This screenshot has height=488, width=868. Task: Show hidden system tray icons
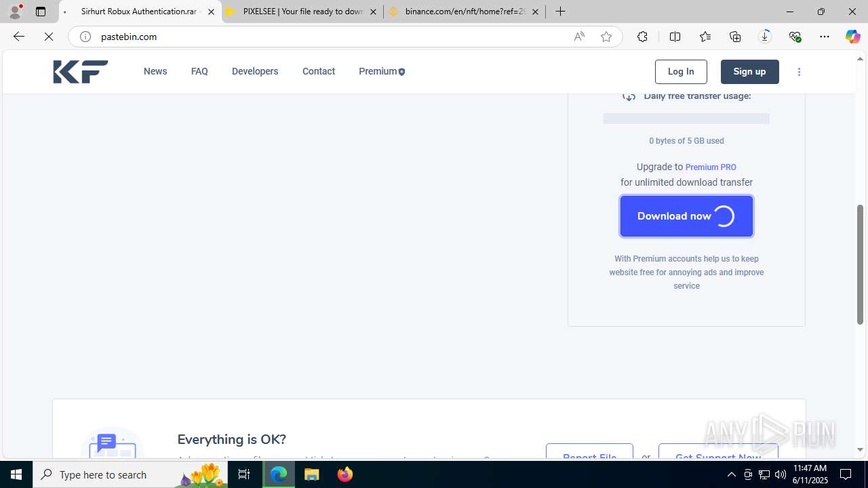732,474
